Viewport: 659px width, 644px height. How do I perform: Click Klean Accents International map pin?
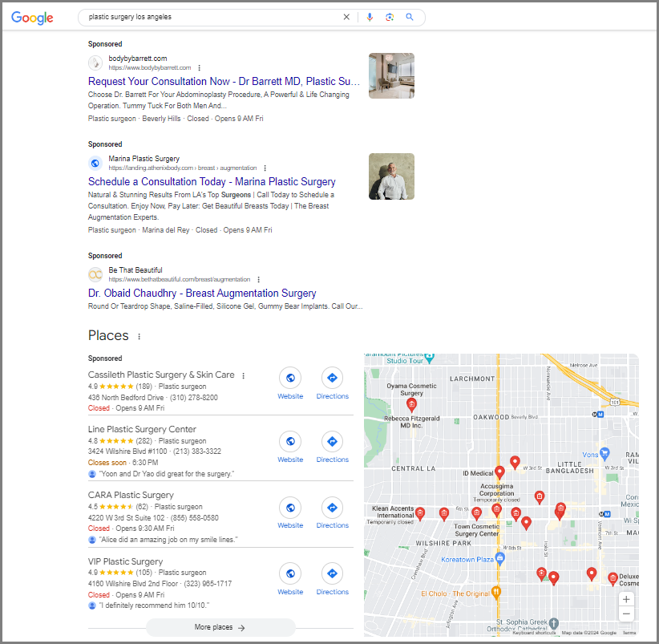[x=420, y=514]
